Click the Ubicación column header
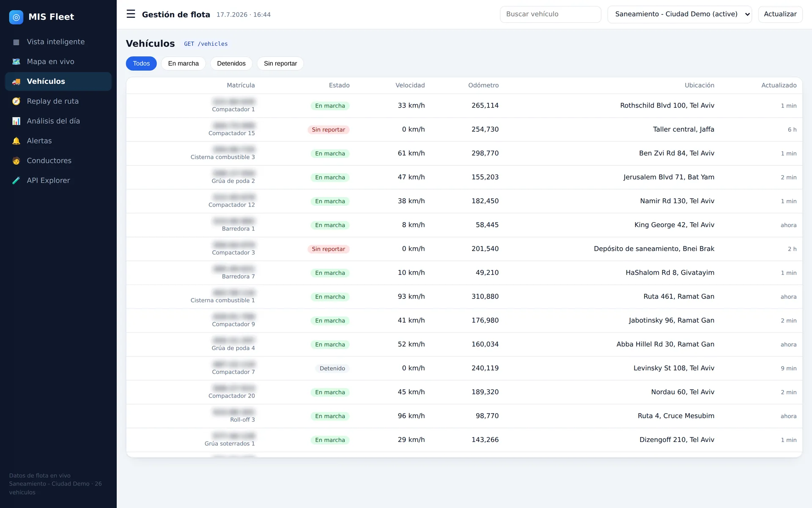Screen dimensions: 812x508 (x=700, y=86)
